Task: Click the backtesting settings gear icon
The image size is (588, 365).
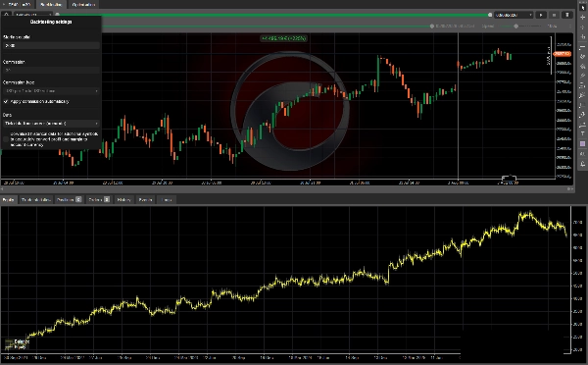Action: coord(7,15)
